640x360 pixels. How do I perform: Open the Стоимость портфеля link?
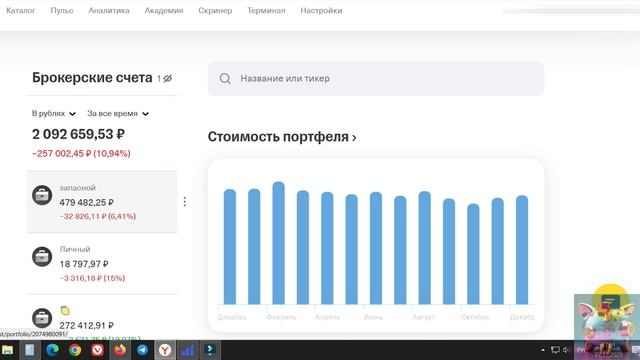[x=282, y=137]
